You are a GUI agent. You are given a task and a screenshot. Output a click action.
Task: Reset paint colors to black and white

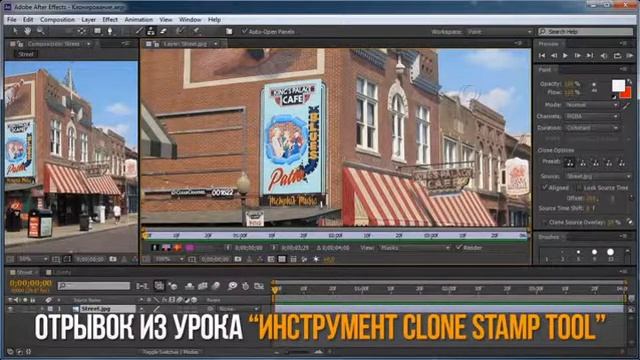click(614, 97)
